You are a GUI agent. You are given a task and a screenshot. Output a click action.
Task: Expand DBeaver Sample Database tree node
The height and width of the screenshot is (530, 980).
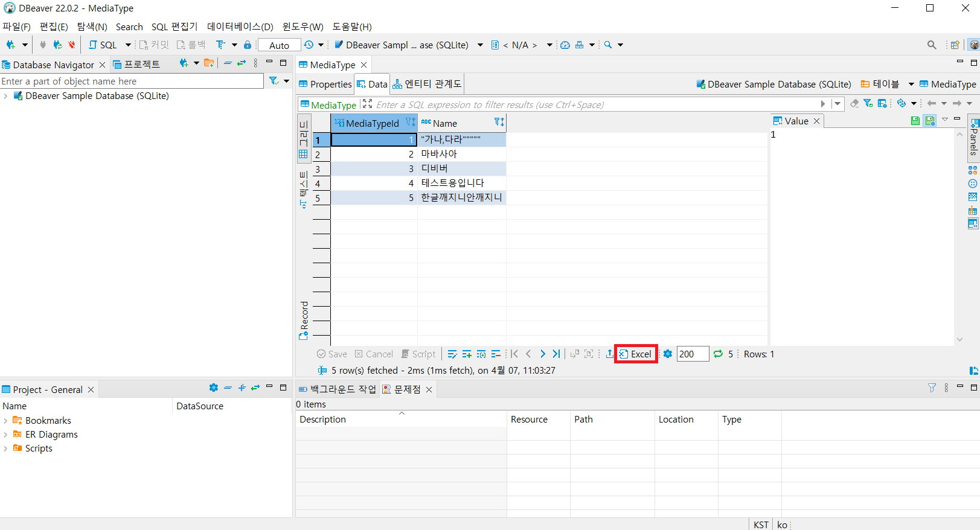[5, 96]
